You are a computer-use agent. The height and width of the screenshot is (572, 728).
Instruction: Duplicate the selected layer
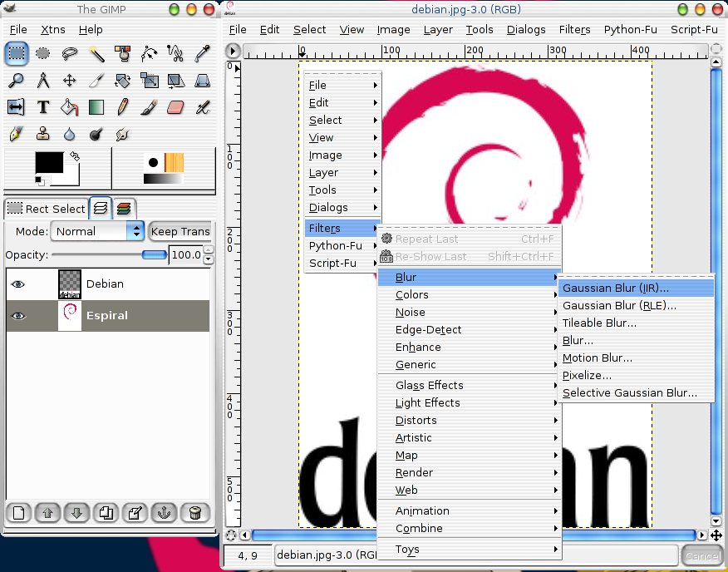[106, 513]
